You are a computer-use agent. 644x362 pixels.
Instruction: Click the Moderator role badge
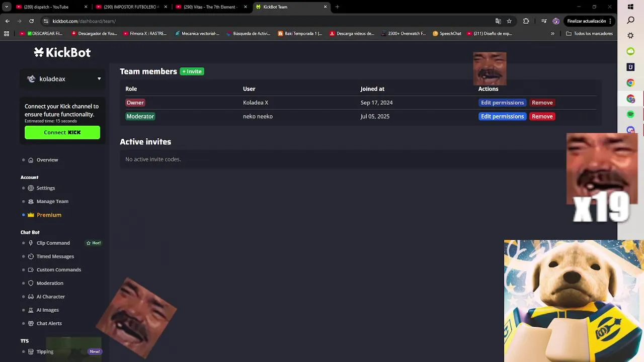point(140,116)
